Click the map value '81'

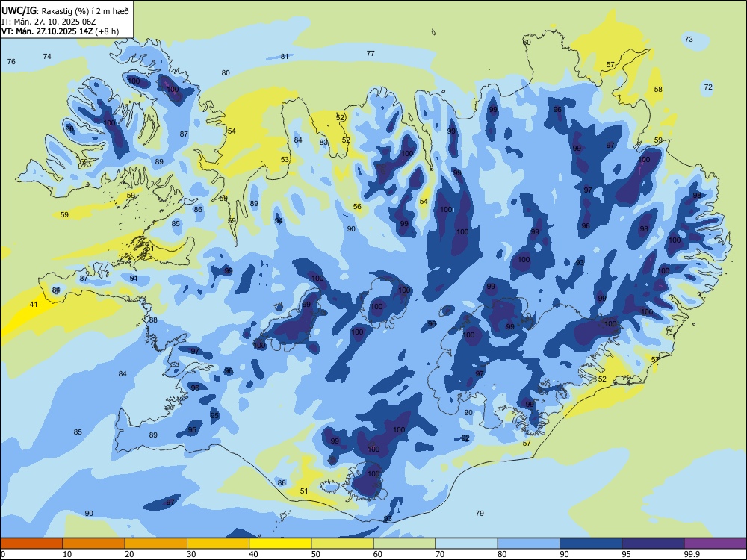(x=285, y=56)
